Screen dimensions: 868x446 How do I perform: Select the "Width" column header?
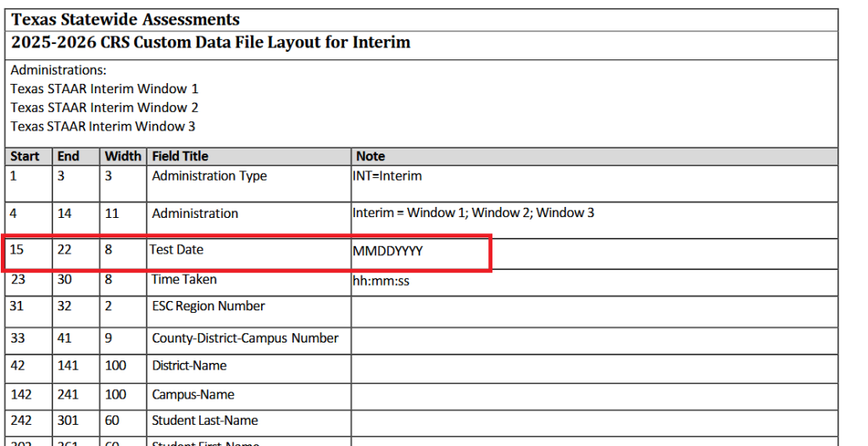123,156
